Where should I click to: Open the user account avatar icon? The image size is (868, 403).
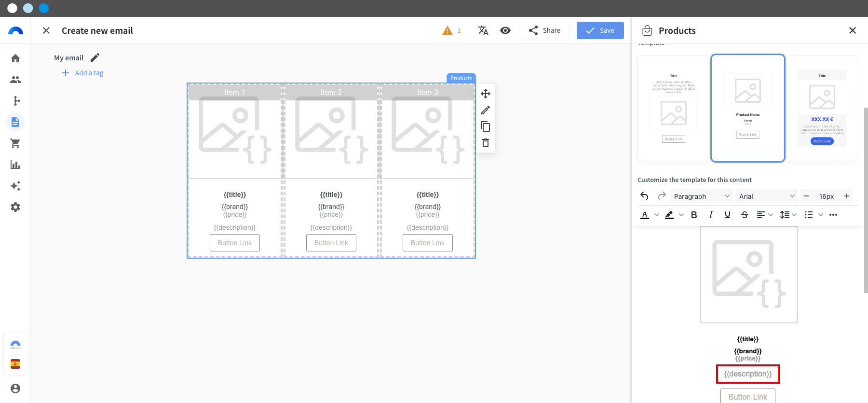15,389
